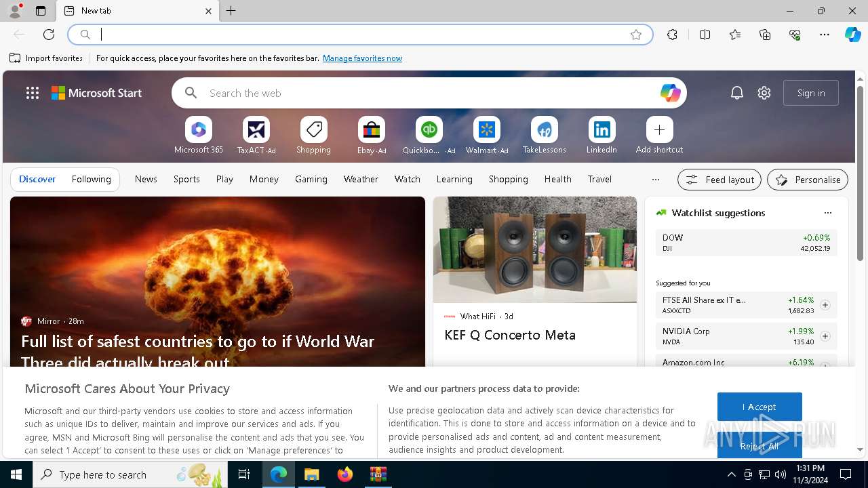Click Import favorites

point(46,58)
